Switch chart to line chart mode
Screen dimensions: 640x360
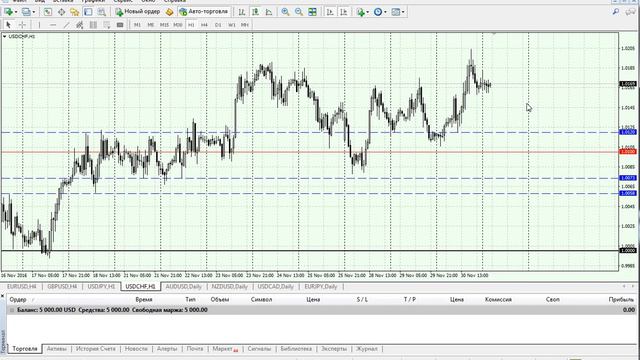pos(269,12)
